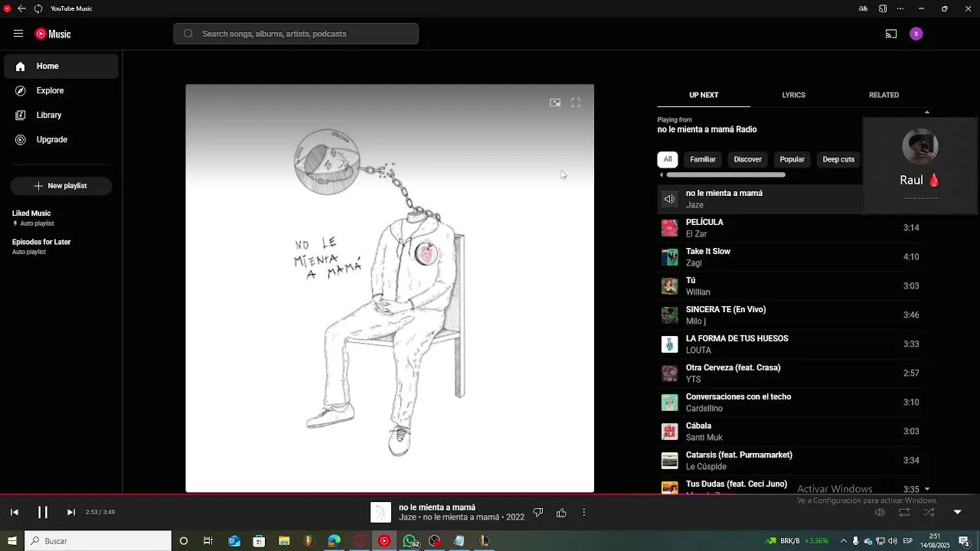The height and width of the screenshot is (551, 980).
Task: Open the Explore section
Action: pos(61,90)
